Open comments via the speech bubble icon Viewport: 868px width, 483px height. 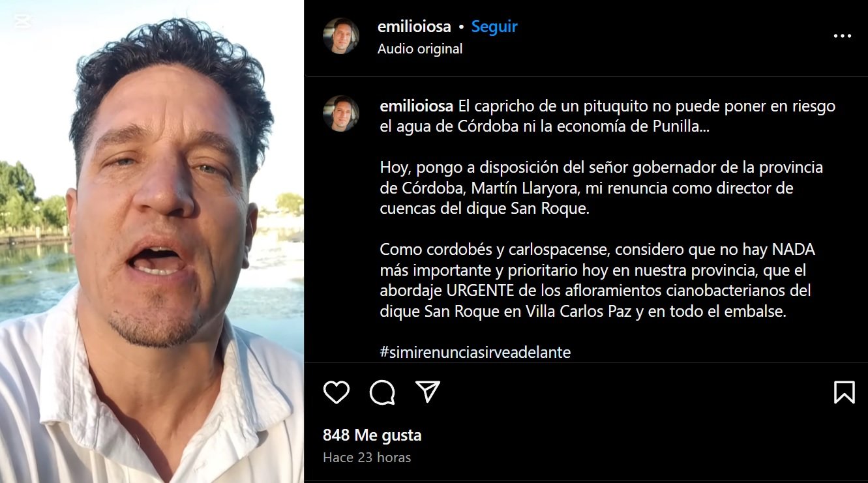[x=382, y=392]
